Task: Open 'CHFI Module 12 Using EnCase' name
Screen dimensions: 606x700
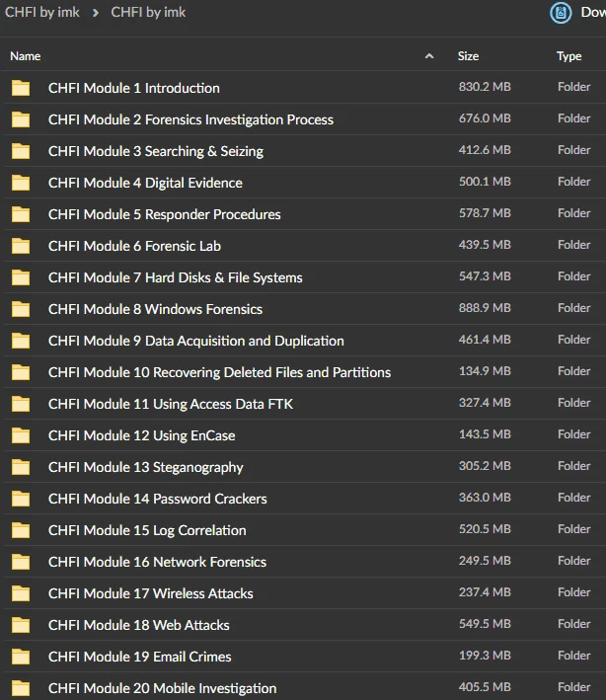Action: click(x=142, y=435)
